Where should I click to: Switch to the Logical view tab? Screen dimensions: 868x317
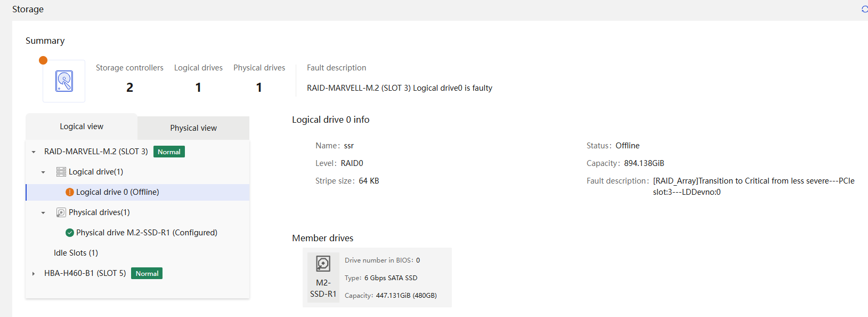pyautogui.click(x=82, y=126)
